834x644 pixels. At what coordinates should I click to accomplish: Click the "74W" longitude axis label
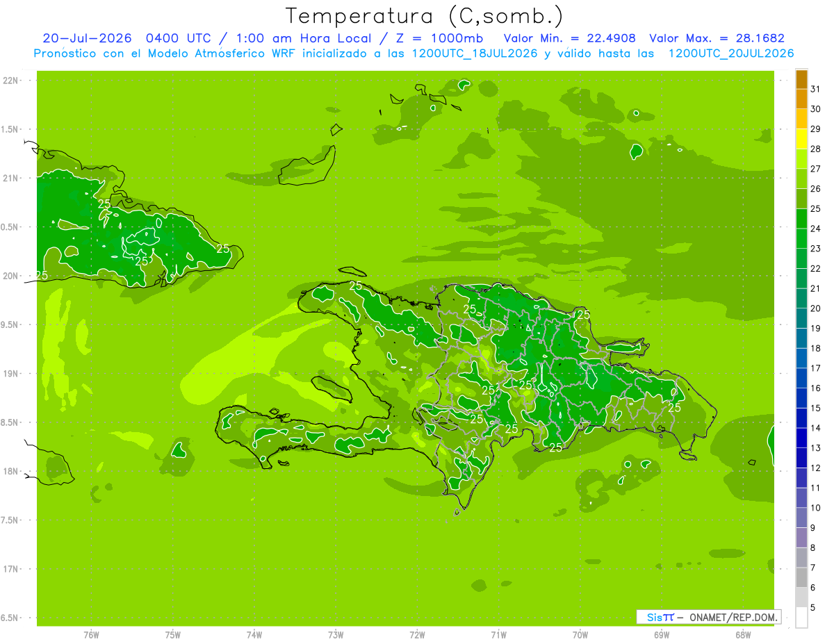click(x=254, y=634)
